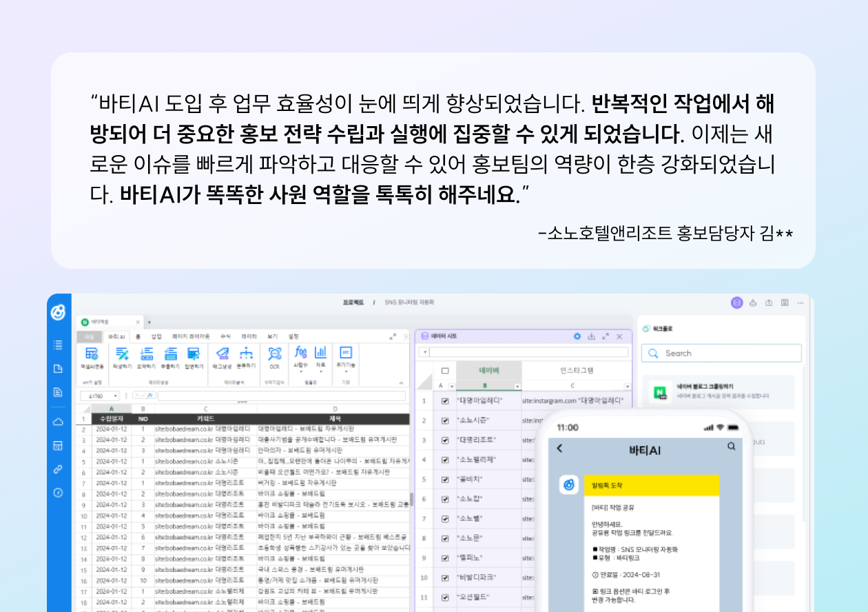
Task: Open dropdown beside the 데이터 시트 input bar
Action: (x=424, y=352)
